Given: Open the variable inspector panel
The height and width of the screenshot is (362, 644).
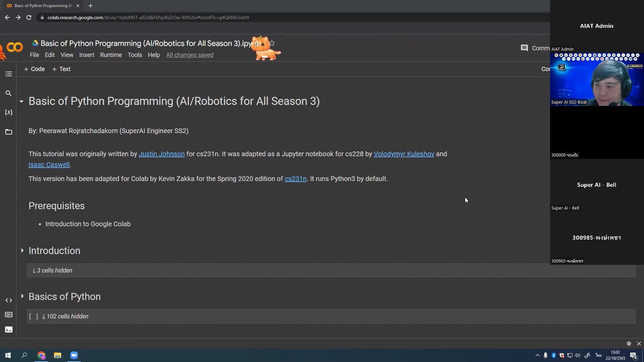Looking at the screenshot, I should coord(8,113).
